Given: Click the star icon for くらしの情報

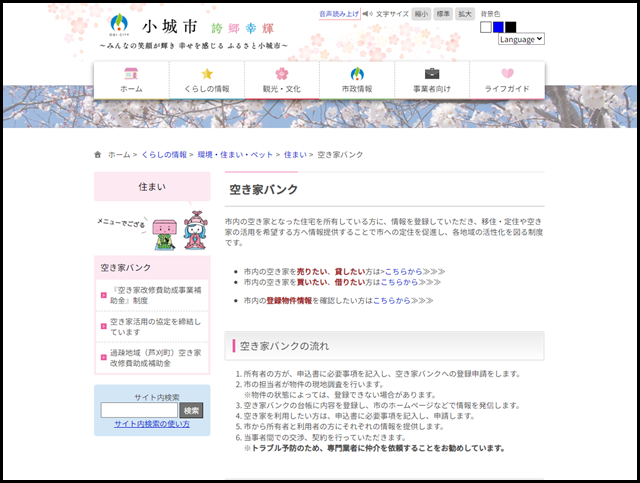Looking at the screenshot, I should pyautogui.click(x=207, y=73).
